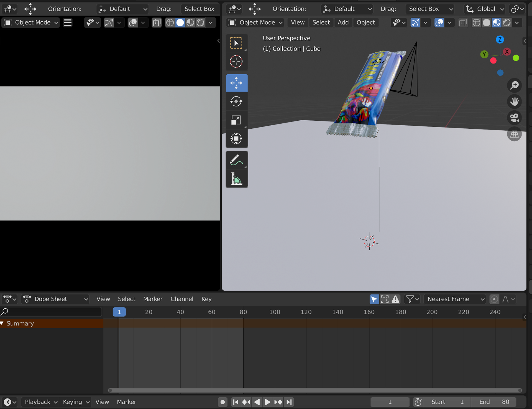Open Dope Sheet mode dropdown
532x409 pixels.
pos(55,299)
